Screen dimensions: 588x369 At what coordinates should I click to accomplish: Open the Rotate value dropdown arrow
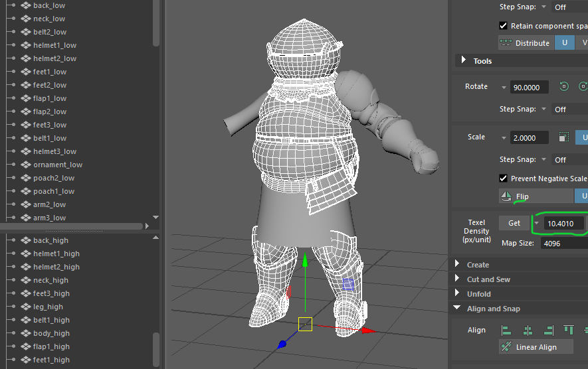pyautogui.click(x=503, y=88)
